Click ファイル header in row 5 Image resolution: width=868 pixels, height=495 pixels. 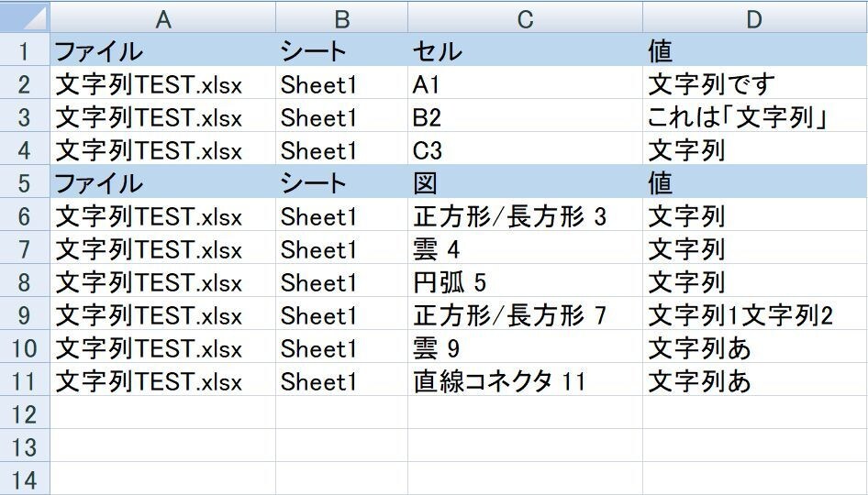coord(162,182)
